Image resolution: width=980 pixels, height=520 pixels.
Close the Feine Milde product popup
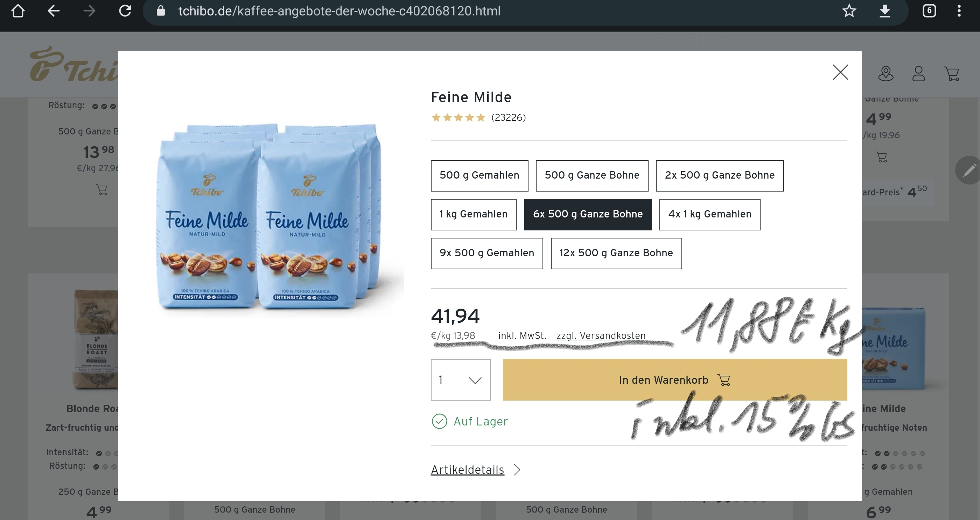[840, 72]
